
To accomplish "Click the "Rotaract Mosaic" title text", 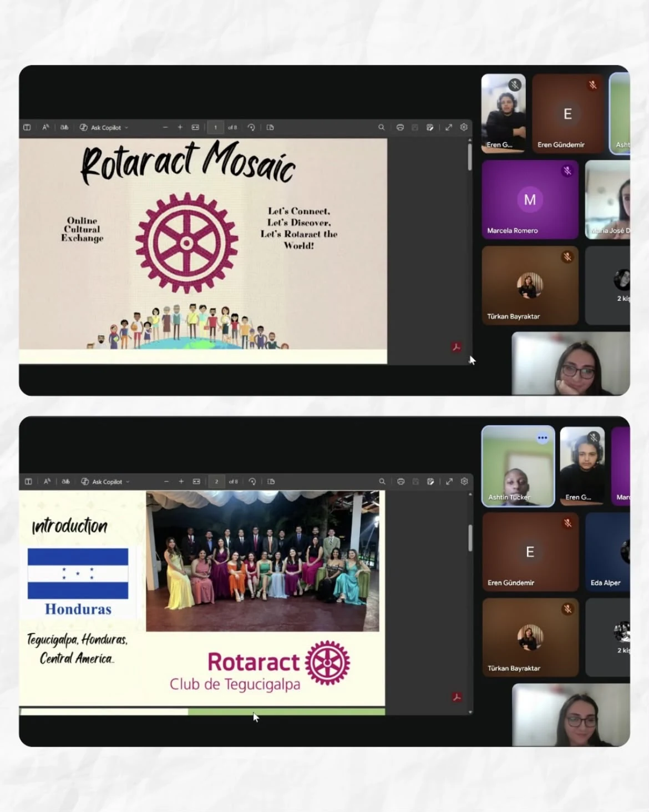I will tap(188, 163).
